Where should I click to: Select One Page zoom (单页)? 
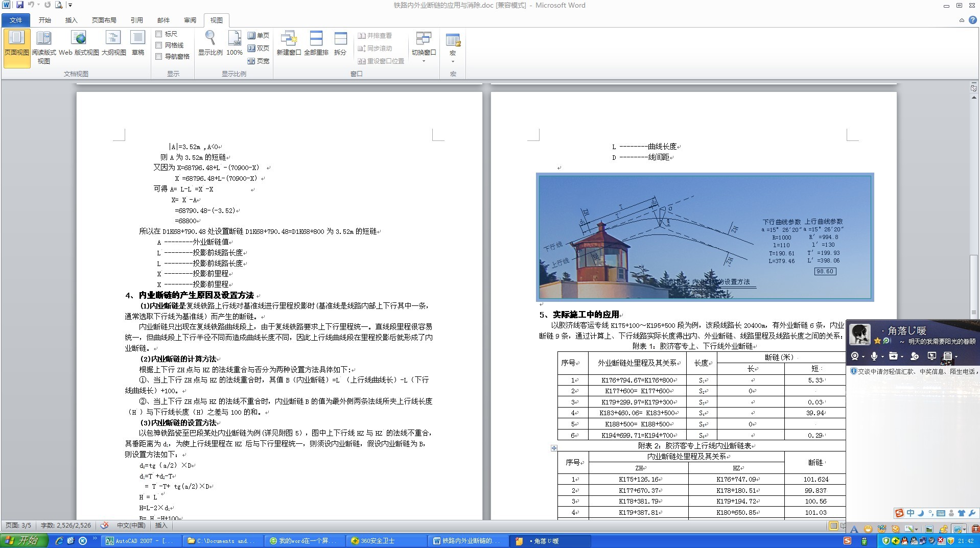(259, 35)
